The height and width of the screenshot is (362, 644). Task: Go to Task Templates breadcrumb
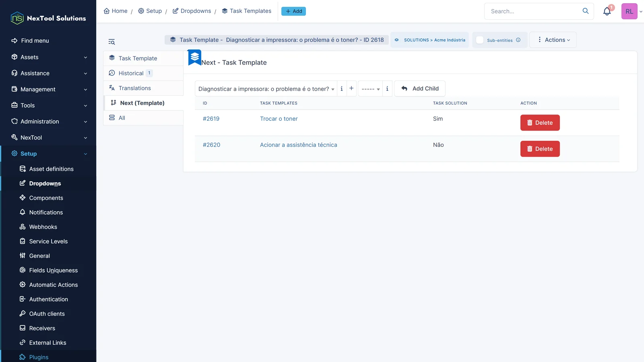pos(246,11)
